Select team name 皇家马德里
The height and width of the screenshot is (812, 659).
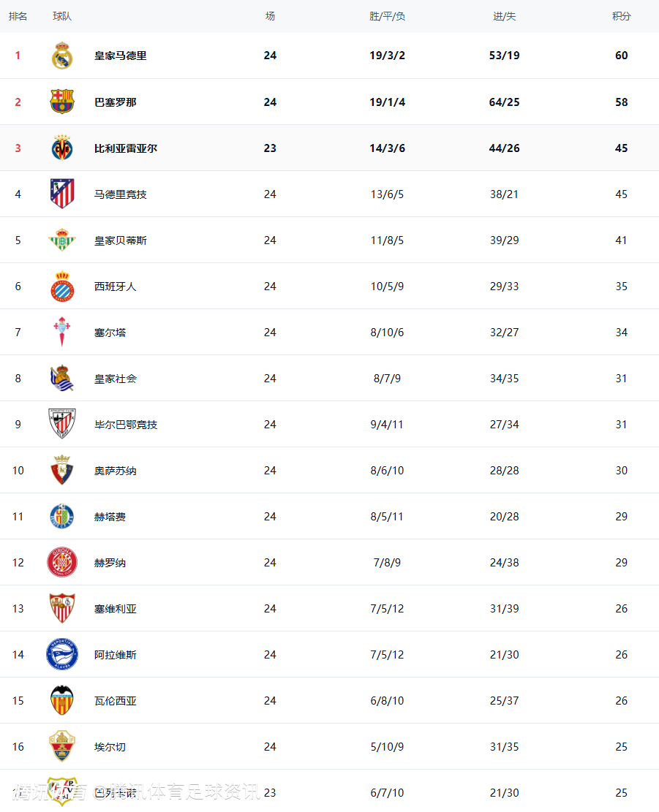121,56
